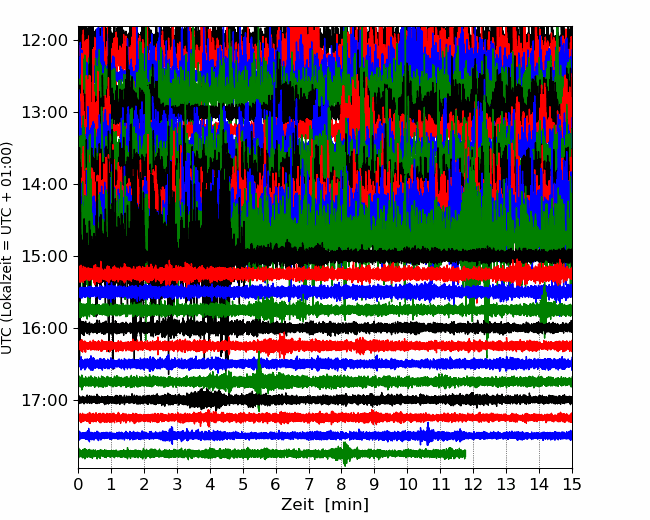Click the black trace at the 17:00 row
The height and width of the screenshot is (520, 650).
point(300,399)
